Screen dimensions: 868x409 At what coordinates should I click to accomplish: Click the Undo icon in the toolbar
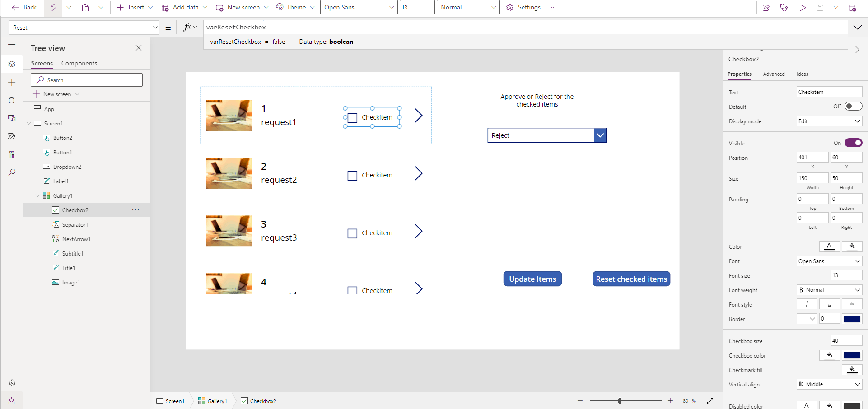pyautogui.click(x=53, y=7)
